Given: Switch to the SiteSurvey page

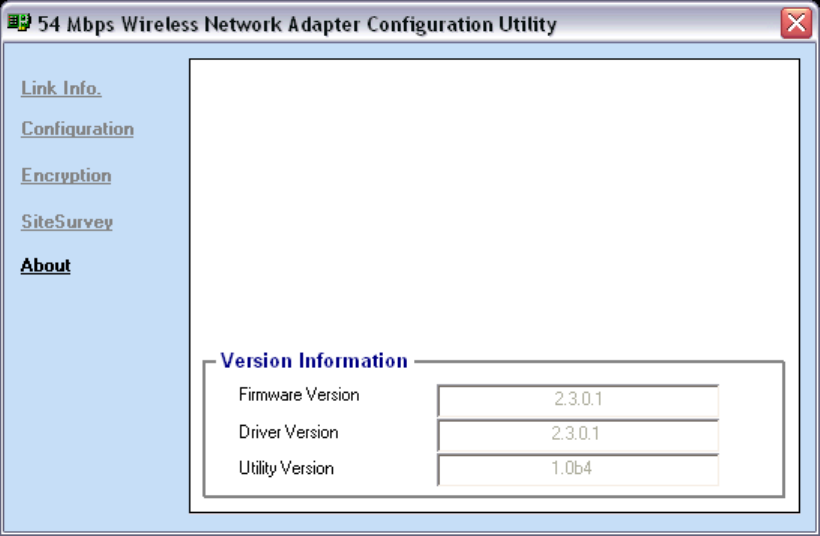Looking at the screenshot, I should (x=67, y=222).
